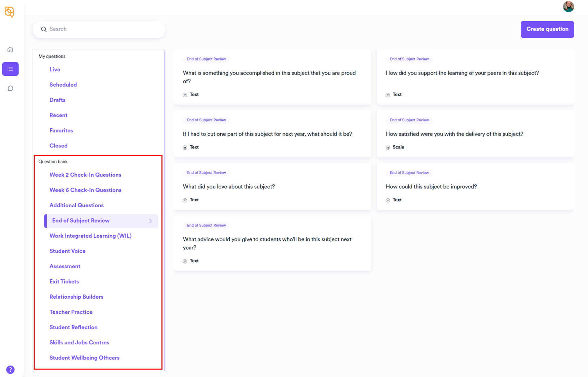The image size is (588, 377).
Task: Click the magnifier icon in search bar
Action: coord(44,29)
